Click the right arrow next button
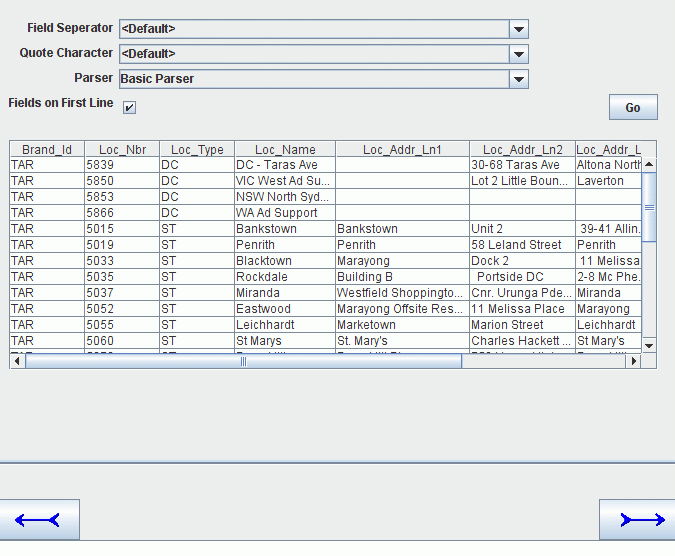 [637, 519]
